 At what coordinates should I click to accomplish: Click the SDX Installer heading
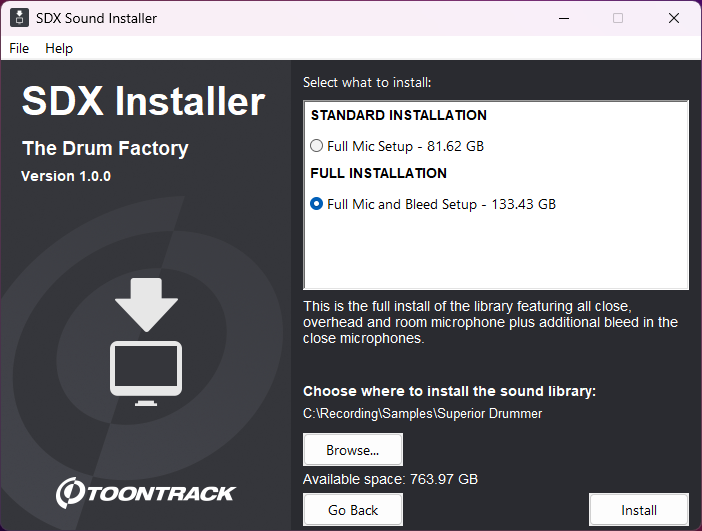coord(144,101)
